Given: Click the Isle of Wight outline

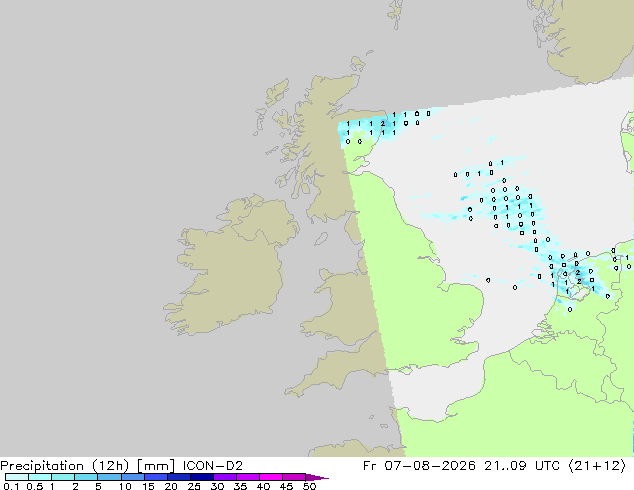Looking at the screenshot, I should tap(406, 370).
